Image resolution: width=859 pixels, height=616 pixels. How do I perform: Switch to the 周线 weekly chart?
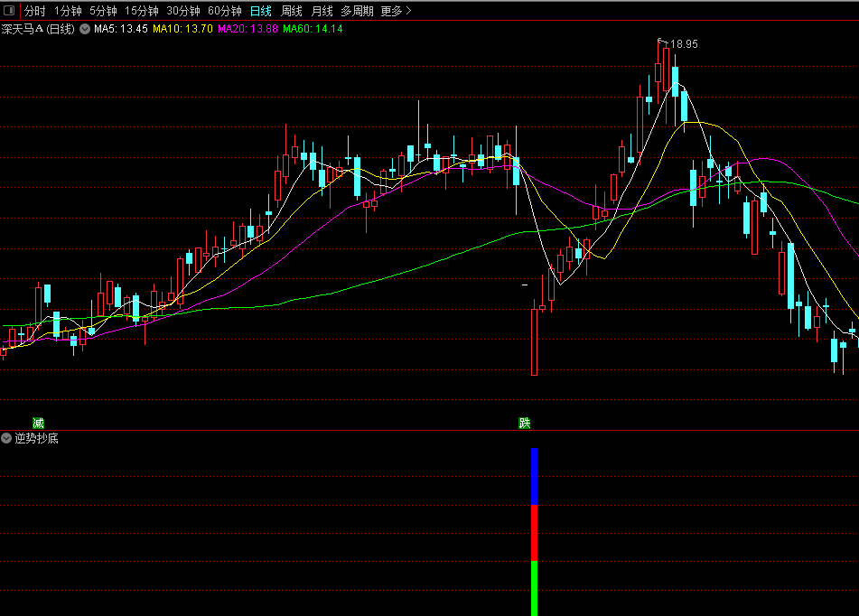pos(292,11)
